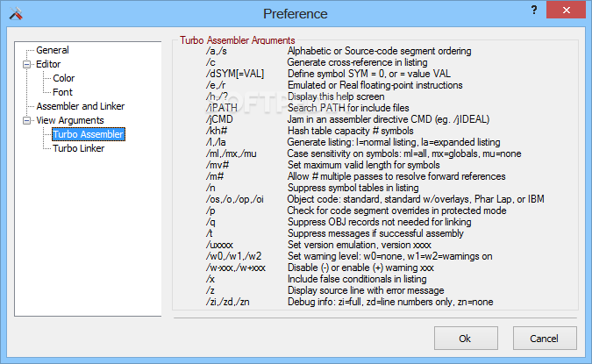592x364 pixels.
Task: Click 'Emulated or Real floating-point instructions'
Action: 374,85
